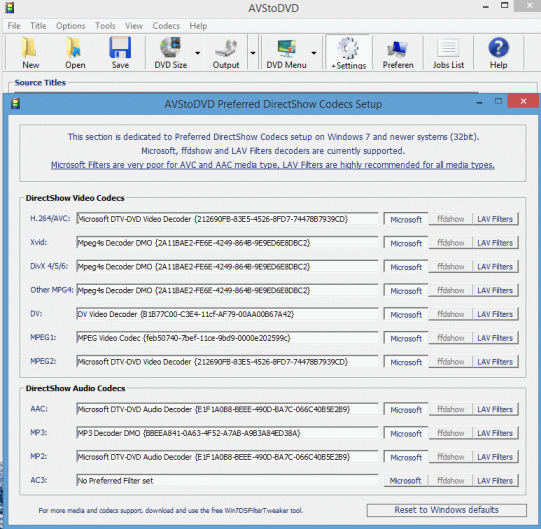Choose ffdshow for Other MPG4
The width and height of the screenshot is (541, 529).
451,291
